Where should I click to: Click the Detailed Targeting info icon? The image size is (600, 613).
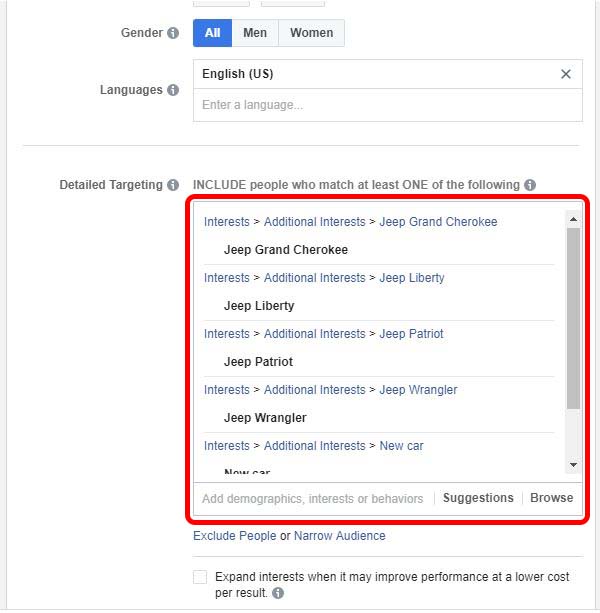[173, 185]
